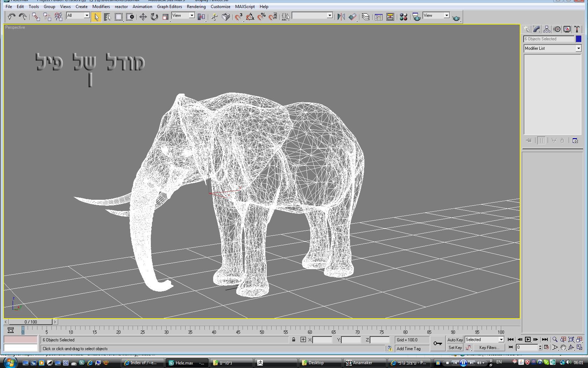
Task: Pick the Pan view hand tool
Action: [563, 347]
